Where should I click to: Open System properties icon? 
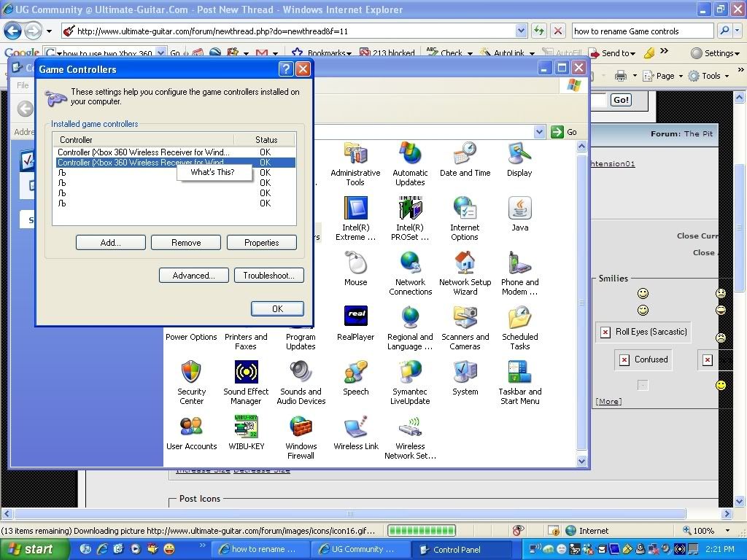(465, 378)
